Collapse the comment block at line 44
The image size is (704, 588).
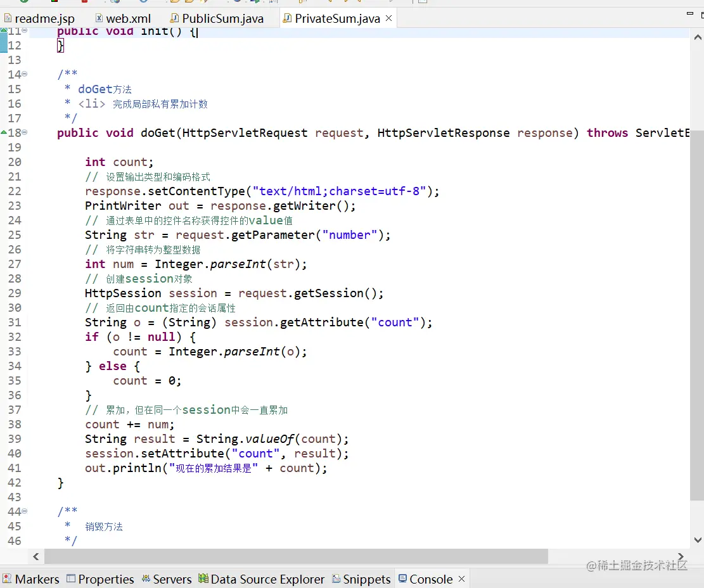click(x=25, y=511)
